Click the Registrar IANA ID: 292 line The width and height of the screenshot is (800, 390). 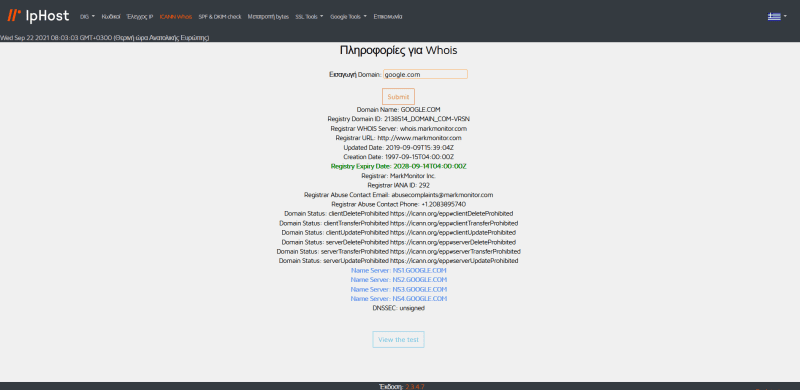pos(398,185)
